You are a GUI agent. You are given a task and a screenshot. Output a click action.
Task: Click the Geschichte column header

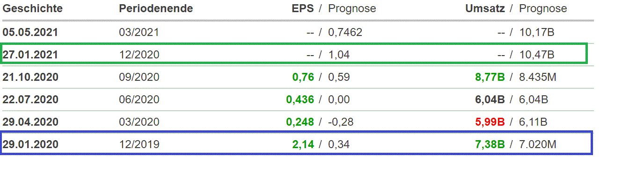(x=32, y=8)
